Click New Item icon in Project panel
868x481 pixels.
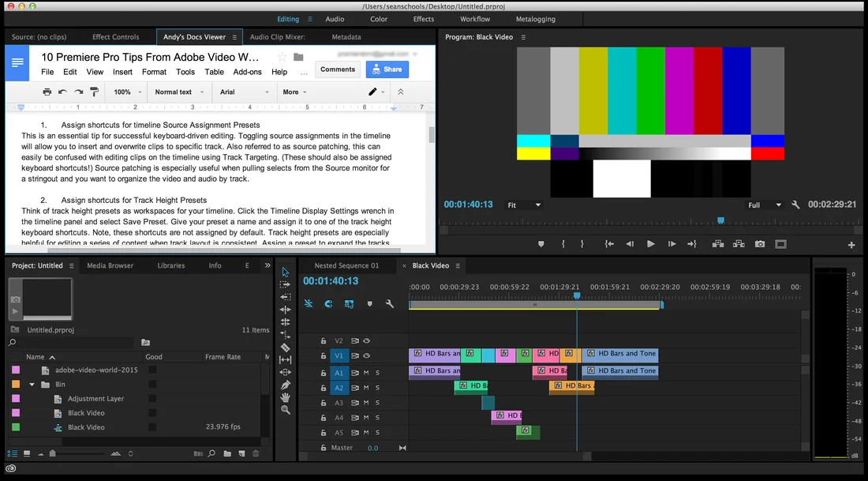(241, 453)
